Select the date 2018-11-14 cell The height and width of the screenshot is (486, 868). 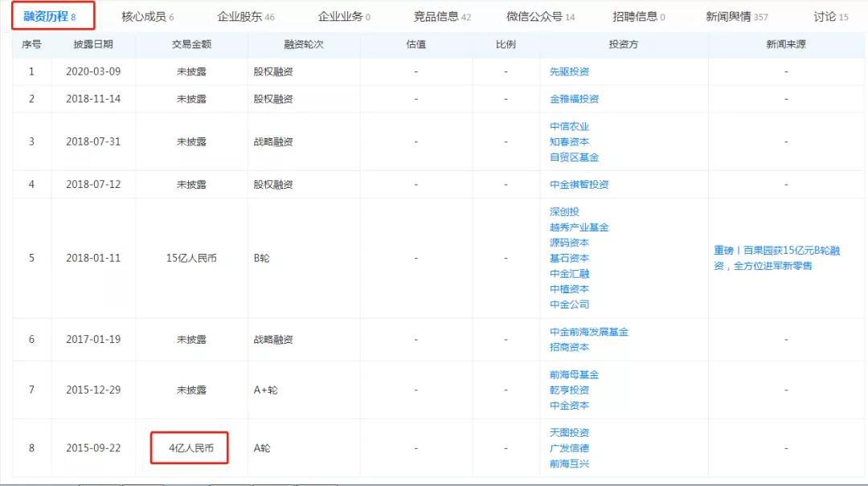coord(93,99)
